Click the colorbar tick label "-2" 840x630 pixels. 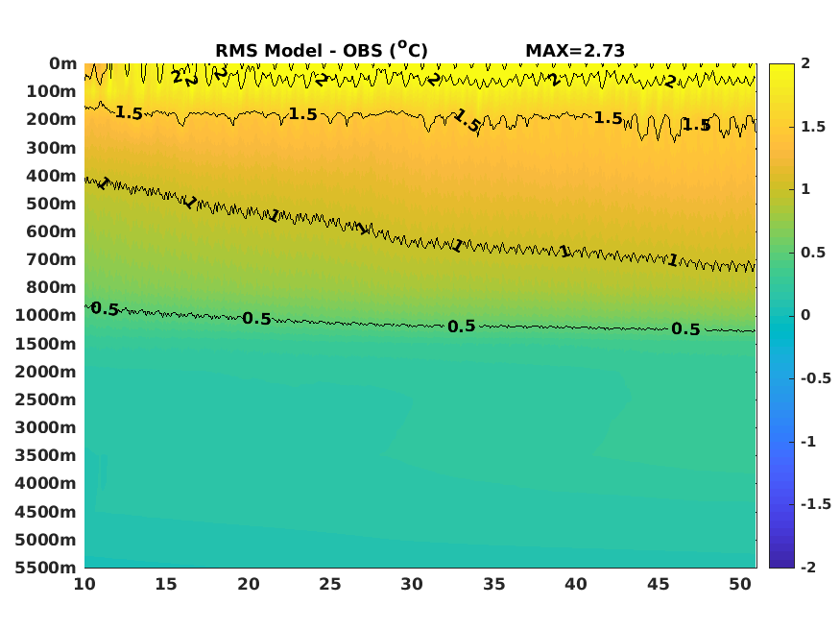[x=808, y=568]
